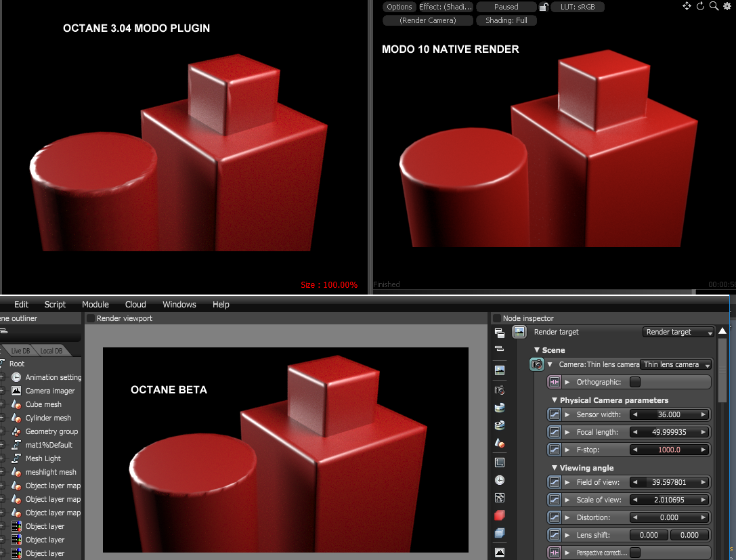The image size is (736, 560).
Task: Open the Help menu
Action: coord(221,304)
